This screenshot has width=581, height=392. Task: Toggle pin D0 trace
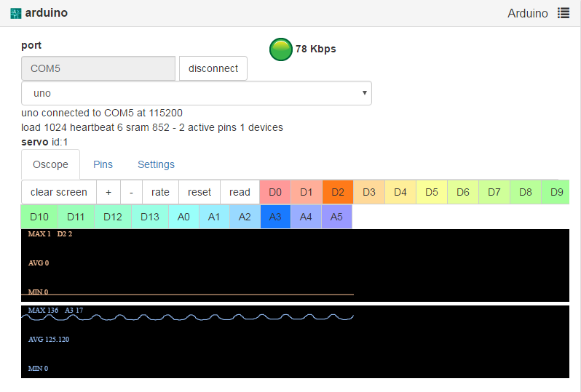click(275, 192)
